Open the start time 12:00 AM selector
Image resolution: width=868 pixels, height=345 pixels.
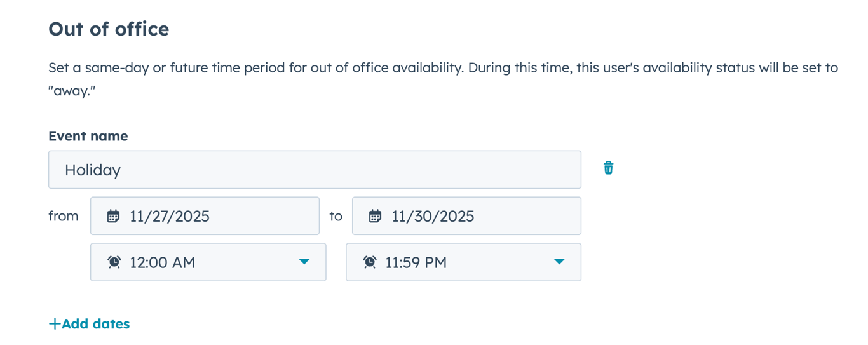208,262
